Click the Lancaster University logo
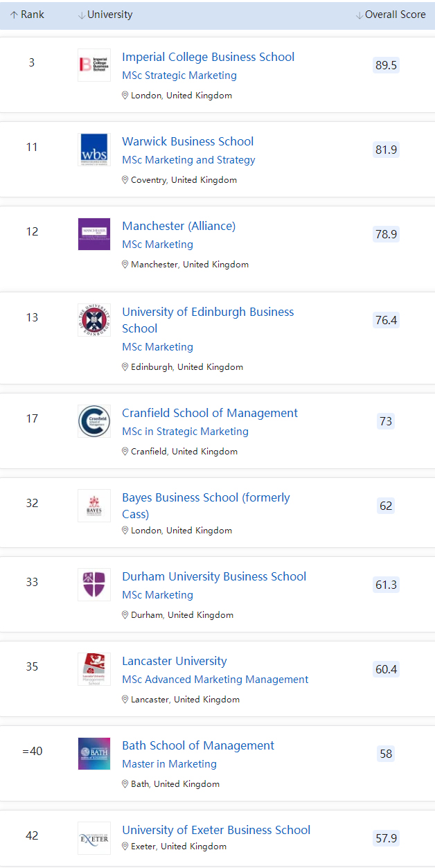435x868 pixels. pos(94,669)
